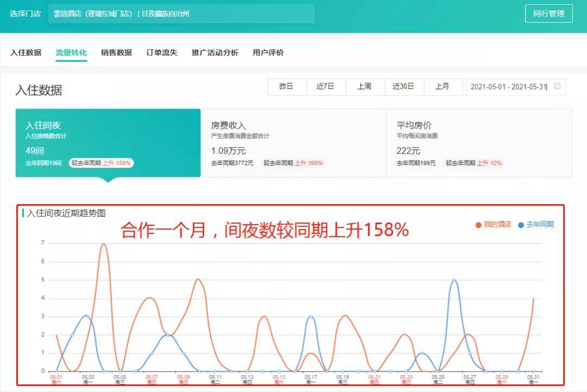Switch to the 入住数据 tab

[26, 53]
